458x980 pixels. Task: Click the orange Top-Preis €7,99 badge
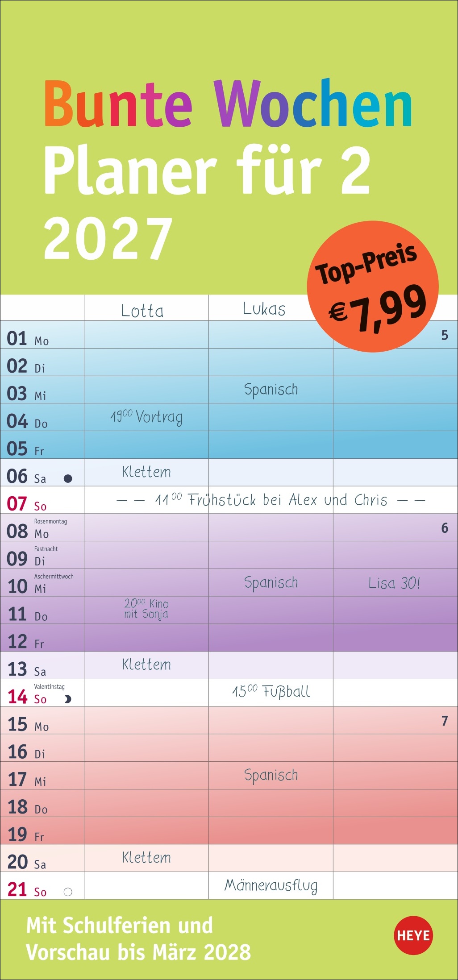(x=373, y=286)
